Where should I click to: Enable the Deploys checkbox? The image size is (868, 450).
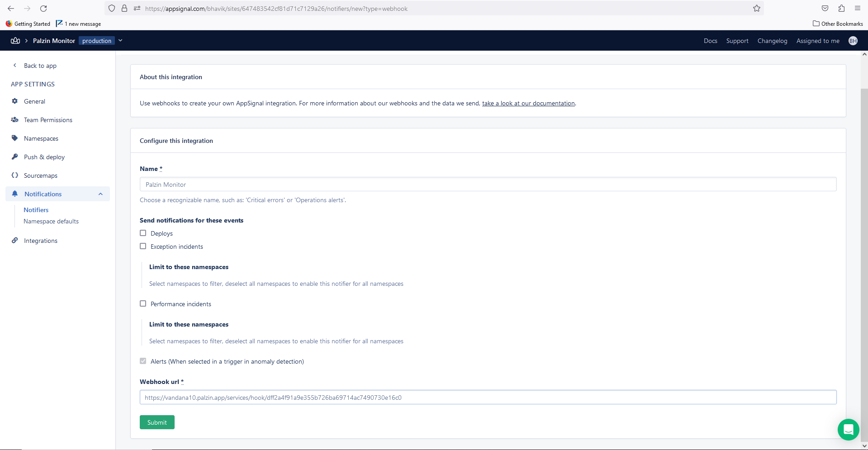[x=143, y=233]
